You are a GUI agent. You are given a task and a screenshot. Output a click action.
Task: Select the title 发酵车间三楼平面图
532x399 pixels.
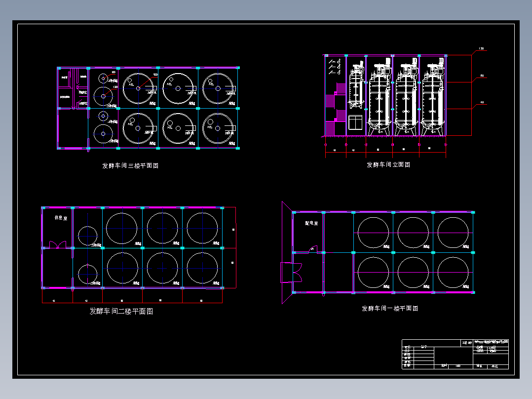pyautogui.click(x=130, y=166)
